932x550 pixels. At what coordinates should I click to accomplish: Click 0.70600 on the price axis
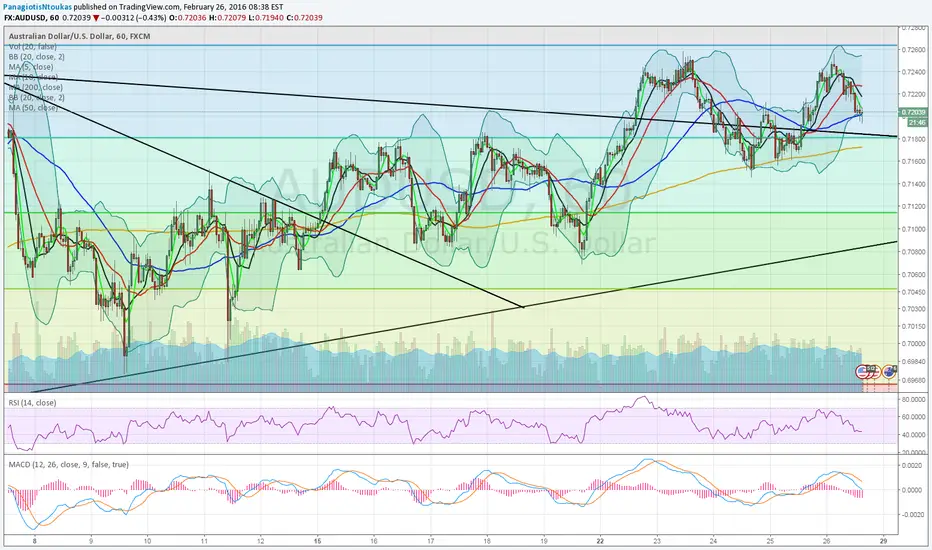(914, 275)
